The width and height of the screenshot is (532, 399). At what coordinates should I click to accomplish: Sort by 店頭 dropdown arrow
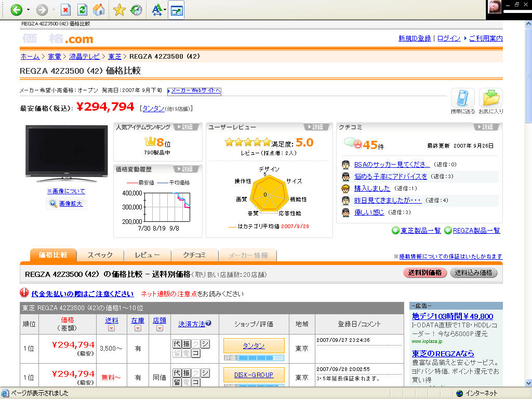pyautogui.click(x=159, y=328)
